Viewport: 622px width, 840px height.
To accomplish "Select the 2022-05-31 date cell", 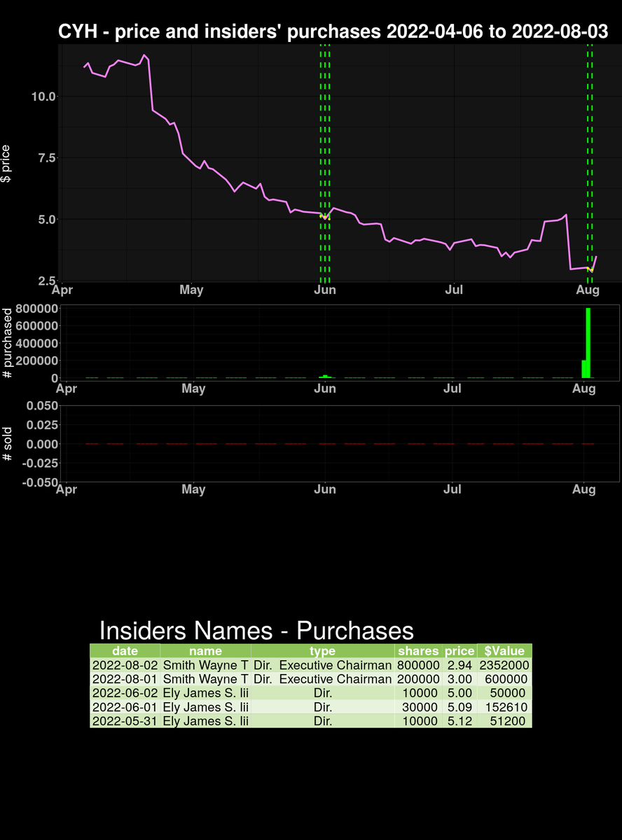I will point(125,720).
